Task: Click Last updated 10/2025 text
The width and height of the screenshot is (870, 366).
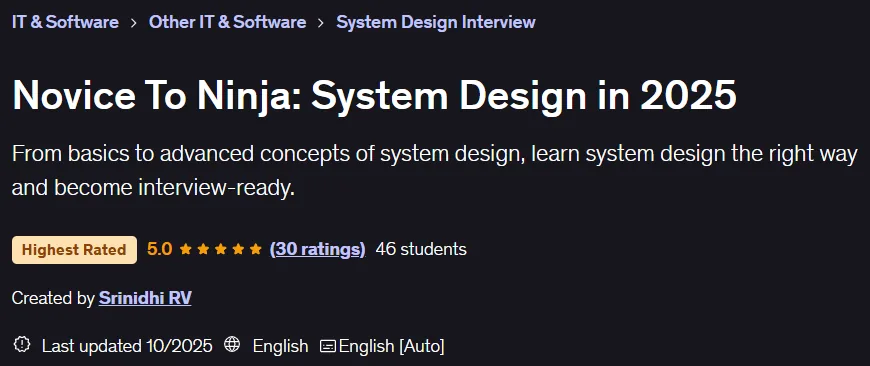Action: coord(127,346)
